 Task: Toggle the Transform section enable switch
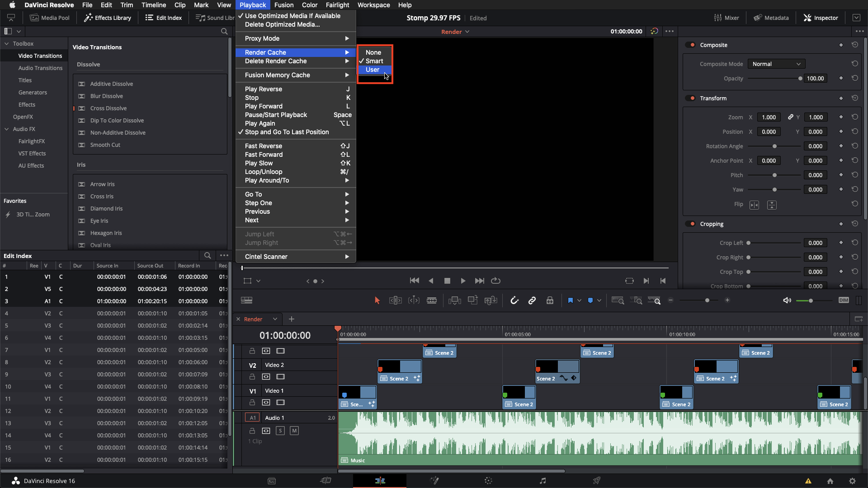click(x=690, y=98)
